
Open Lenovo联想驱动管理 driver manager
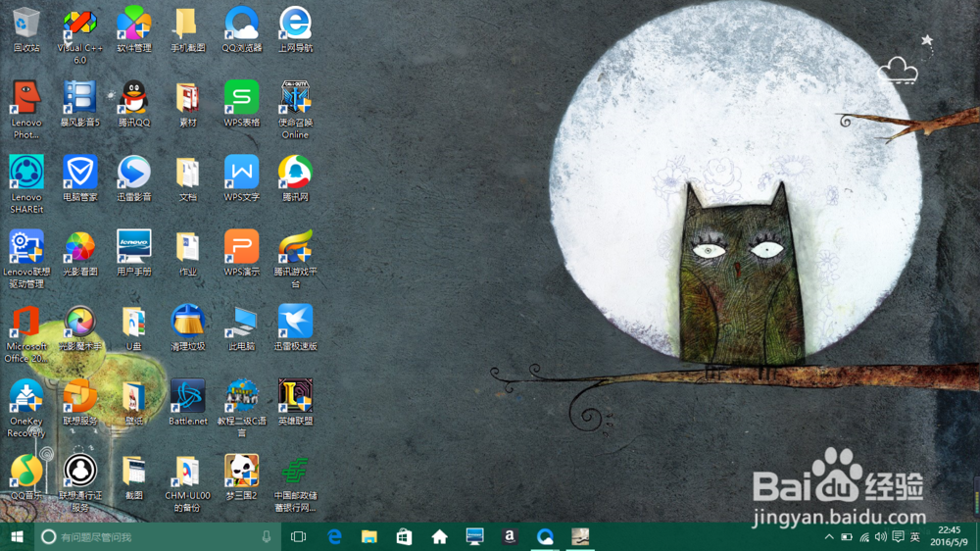pyautogui.click(x=26, y=259)
